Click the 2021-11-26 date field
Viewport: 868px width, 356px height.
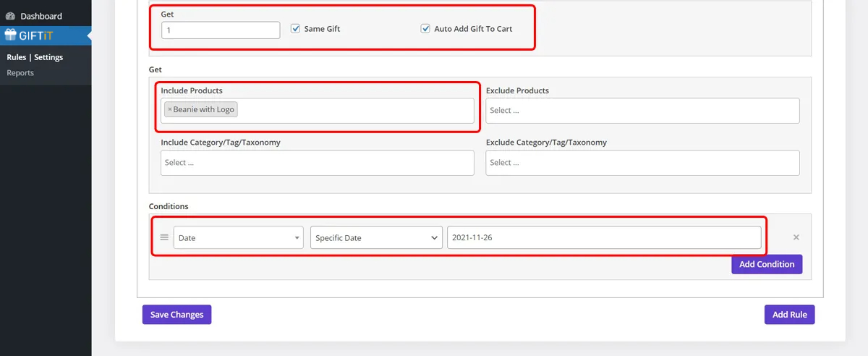pos(603,238)
